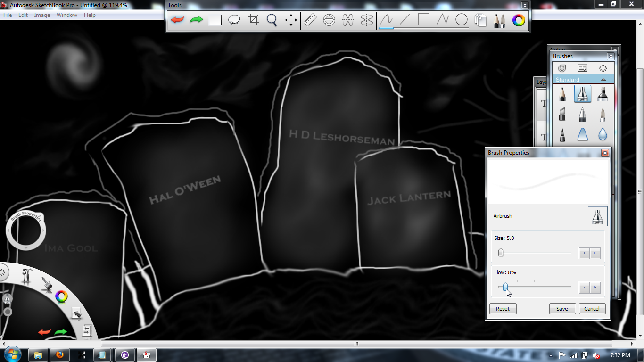Increase brush Size with right arrow

595,253
